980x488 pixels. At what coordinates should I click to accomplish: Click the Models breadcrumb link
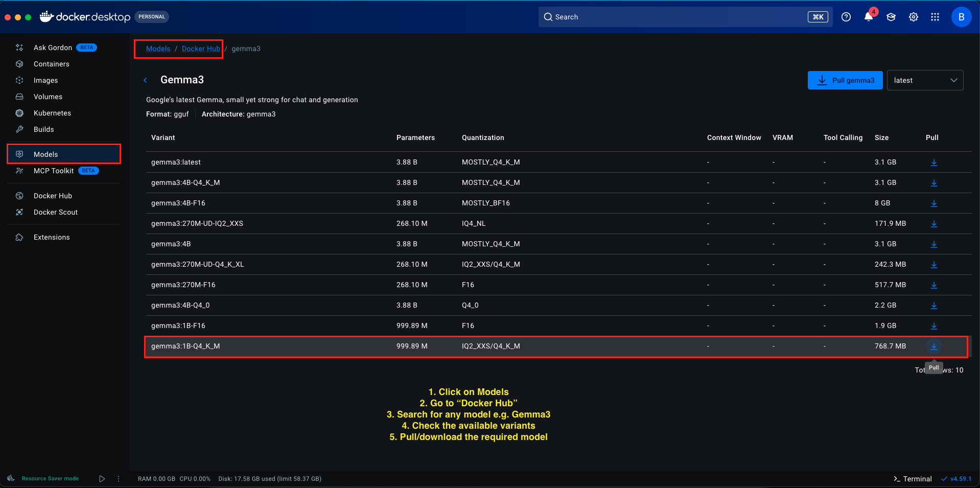[x=158, y=49]
